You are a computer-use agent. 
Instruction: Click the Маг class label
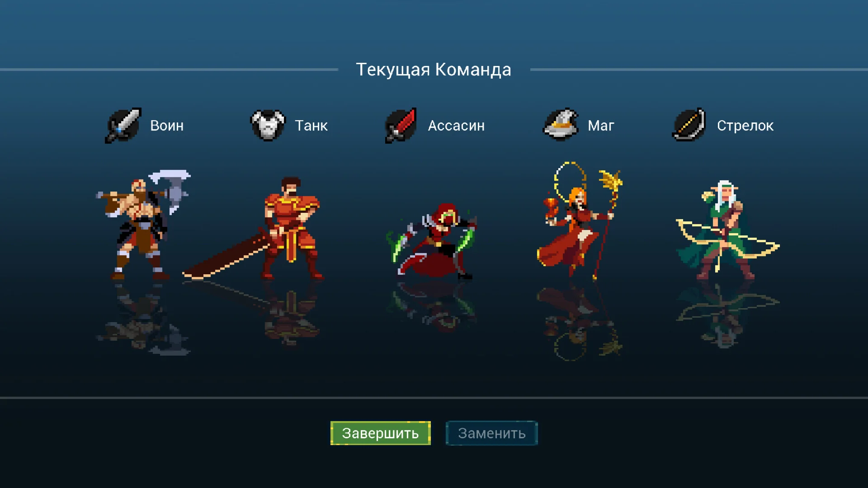601,126
